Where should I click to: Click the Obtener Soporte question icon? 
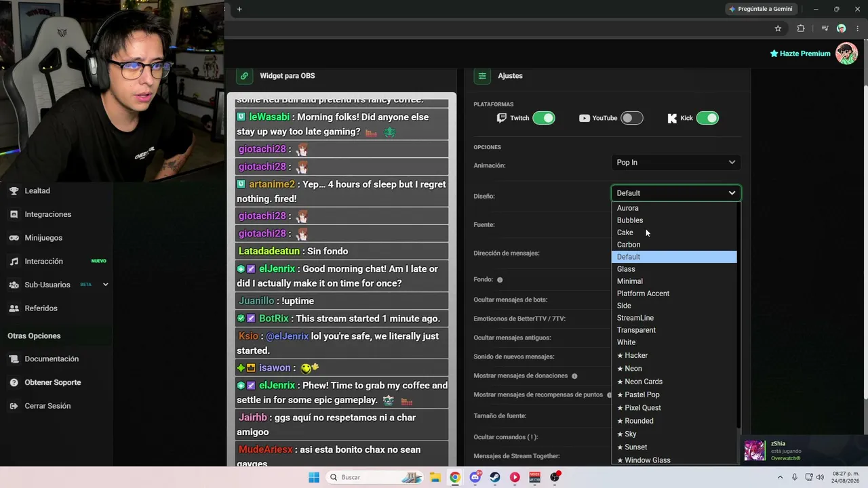(14, 382)
